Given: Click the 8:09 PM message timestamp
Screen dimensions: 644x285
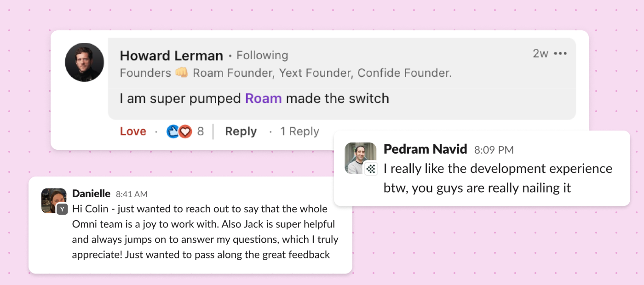Looking at the screenshot, I should (x=494, y=150).
